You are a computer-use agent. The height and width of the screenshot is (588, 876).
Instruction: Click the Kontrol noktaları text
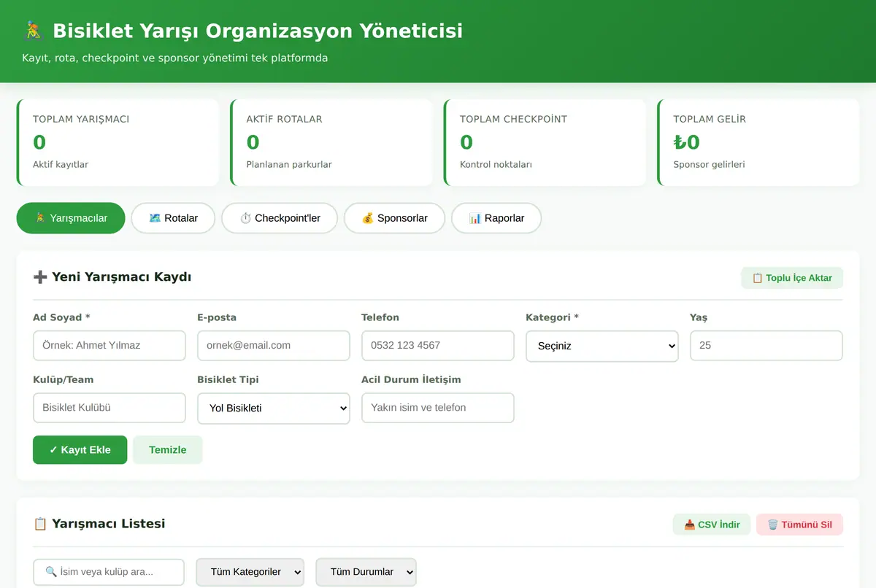click(496, 165)
